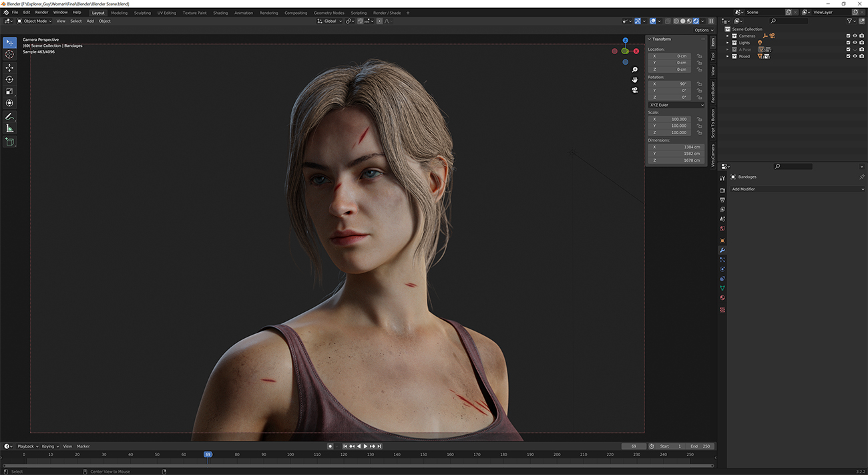
Task: Click the zoom magnifier gizmo in the viewport
Action: point(634,69)
